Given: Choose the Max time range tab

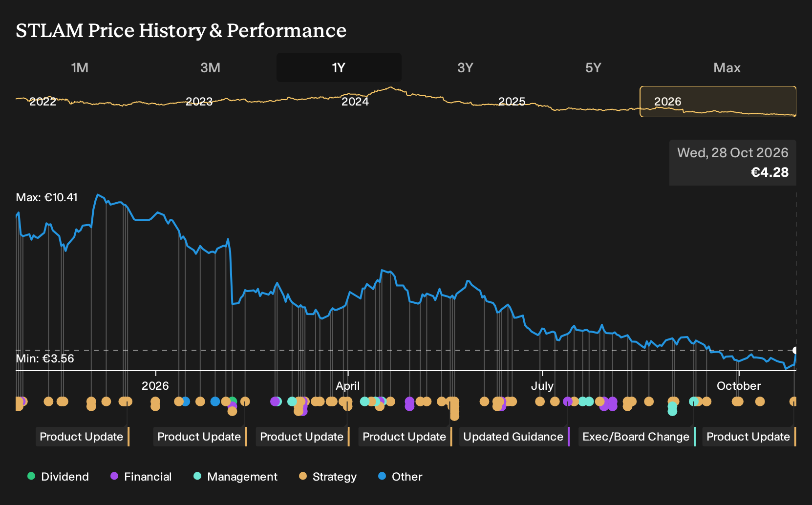Looking at the screenshot, I should pos(727,67).
